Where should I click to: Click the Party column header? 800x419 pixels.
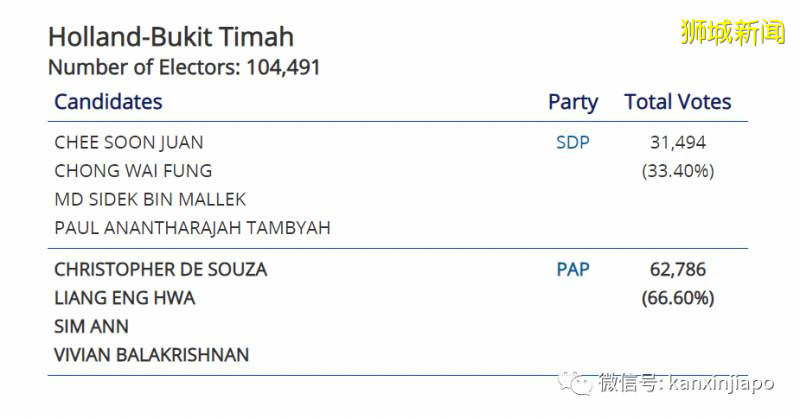pyautogui.click(x=572, y=102)
